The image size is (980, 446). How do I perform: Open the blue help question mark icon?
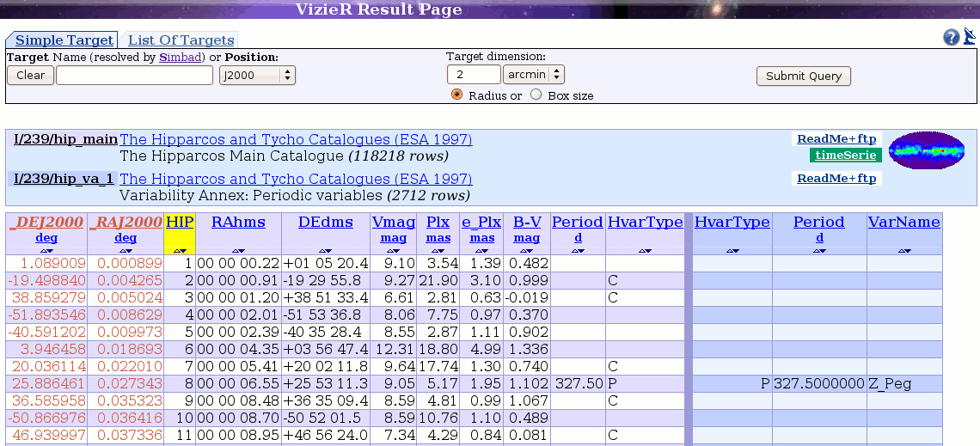click(x=951, y=37)
